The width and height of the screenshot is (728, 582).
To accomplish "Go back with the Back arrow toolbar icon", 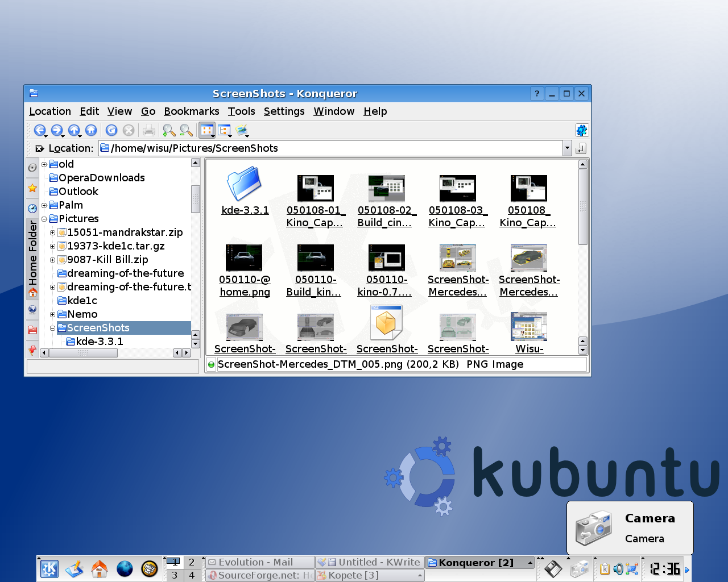I will tap(39, 130).
